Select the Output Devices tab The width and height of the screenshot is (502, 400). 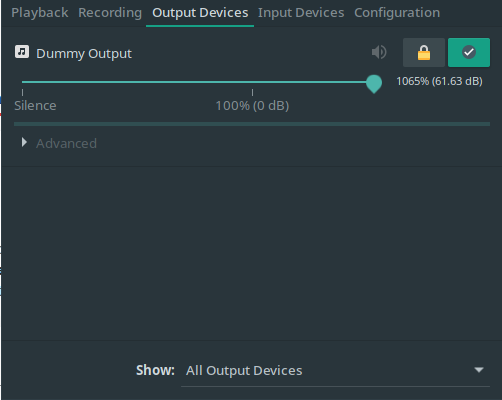point(200,13)
